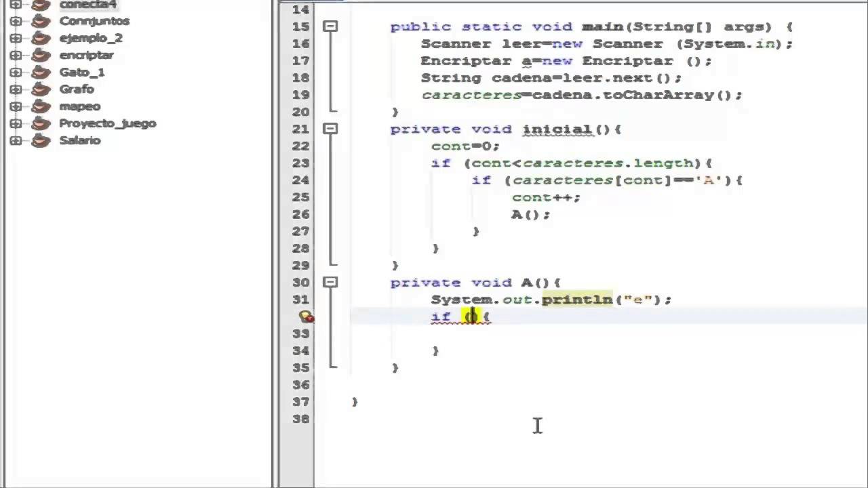Select the Connjuntos project

point(94,21)
